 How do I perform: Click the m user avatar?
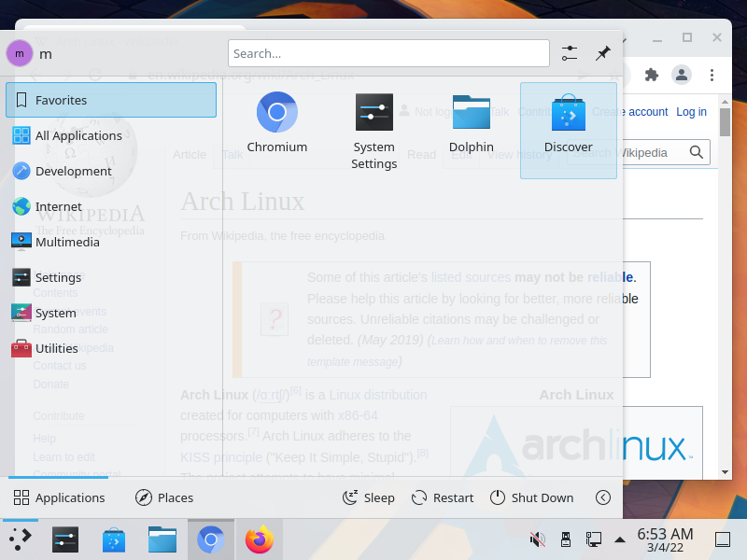[x=20, y=53]
